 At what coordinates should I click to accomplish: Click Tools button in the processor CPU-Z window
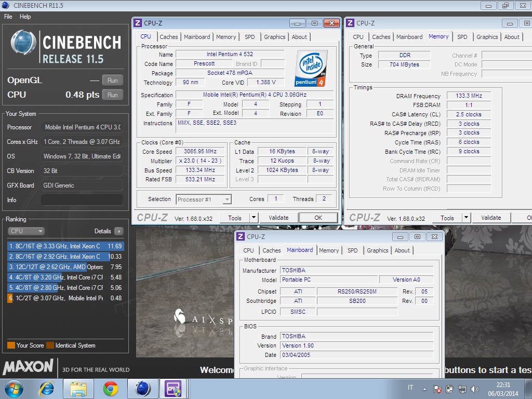(x=235, y=218)
